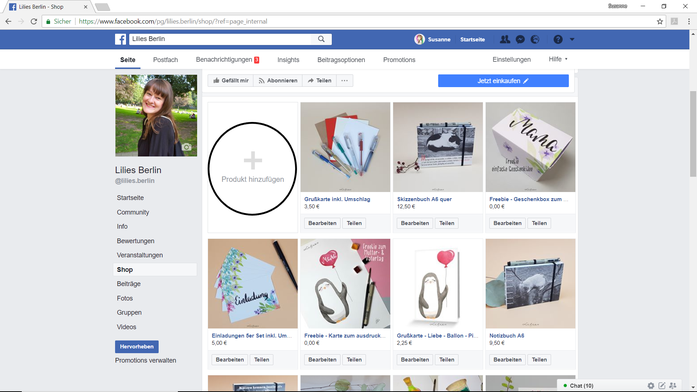Screen dimensions: 697x392
Task: Edit Skizzenbuch A6 quer with Bearbeiten
Action: 415,223
